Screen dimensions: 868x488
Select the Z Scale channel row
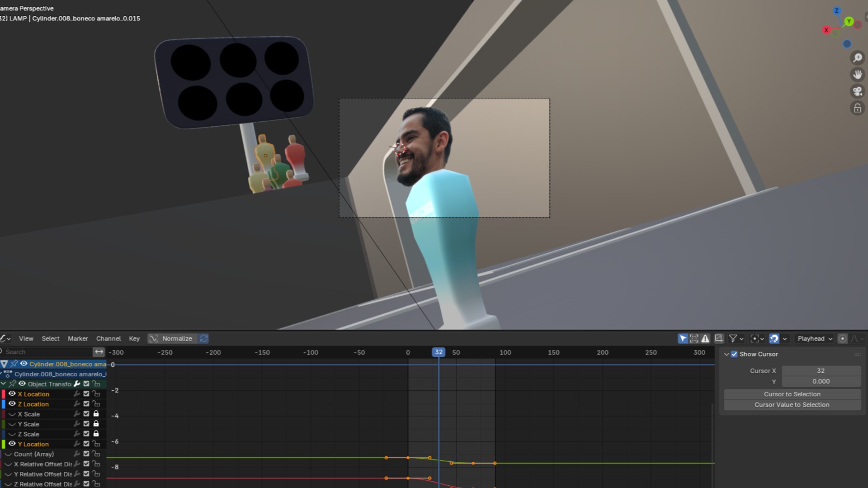point(53,434)
